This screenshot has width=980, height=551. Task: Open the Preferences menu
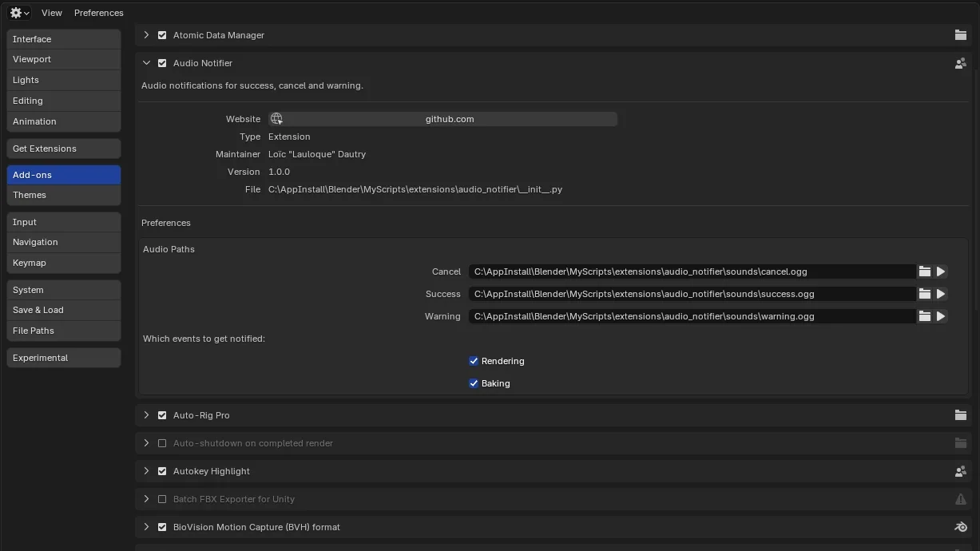pos(98,12)
